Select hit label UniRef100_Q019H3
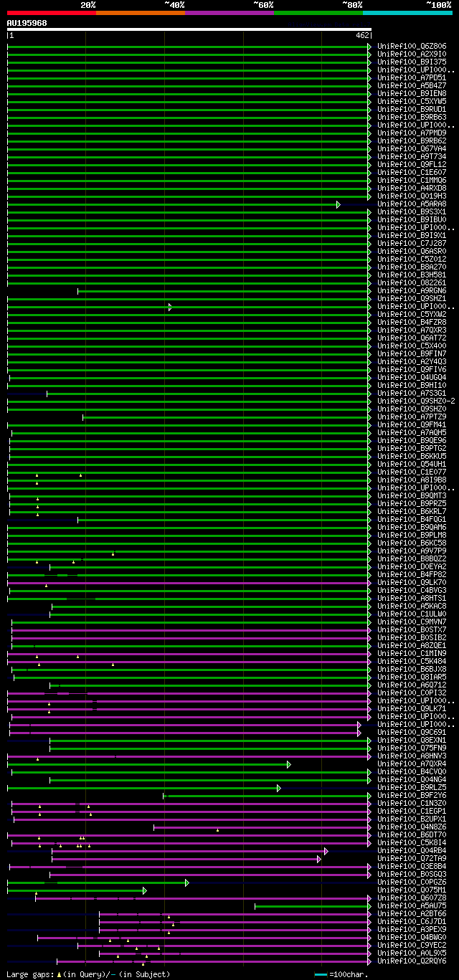The width and height of the screenshot is (459, 980). pyautogui.click(x=412, y=196)
